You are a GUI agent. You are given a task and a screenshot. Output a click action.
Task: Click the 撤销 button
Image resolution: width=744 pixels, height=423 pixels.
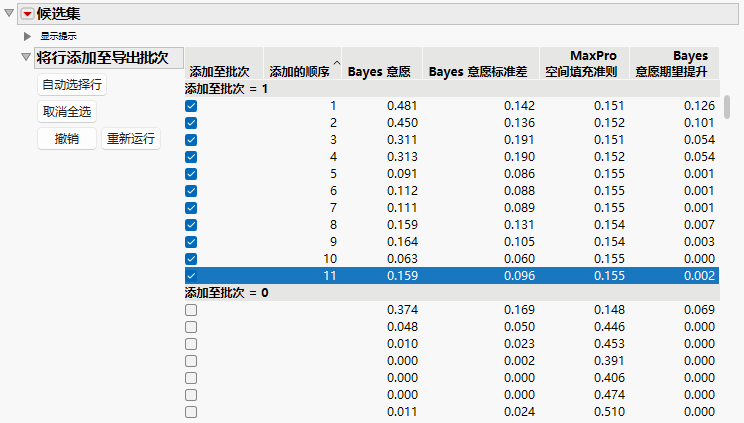pyautogui.click(x=67, y=139)
